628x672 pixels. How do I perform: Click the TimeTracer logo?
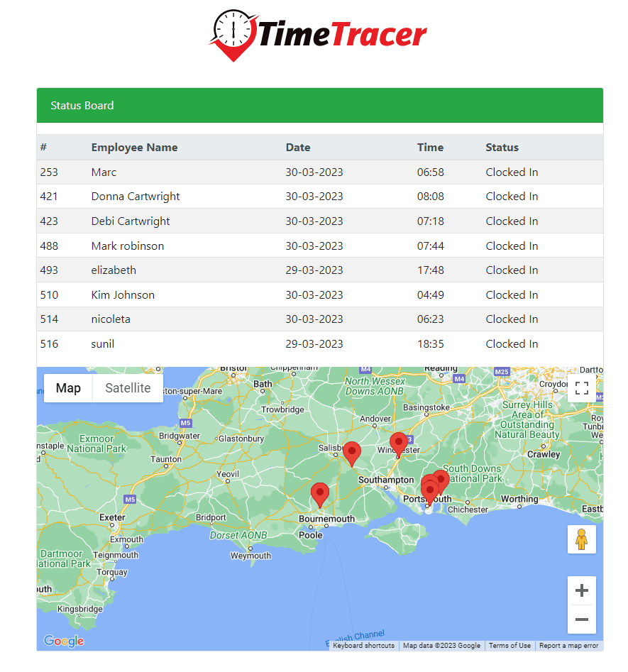click(x=318, y=35)
